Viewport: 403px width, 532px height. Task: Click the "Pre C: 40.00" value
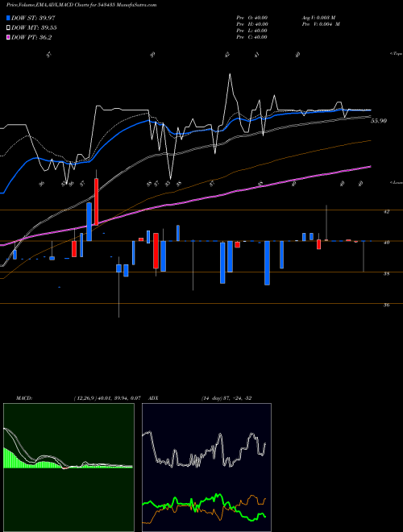[x=252, y=37]
